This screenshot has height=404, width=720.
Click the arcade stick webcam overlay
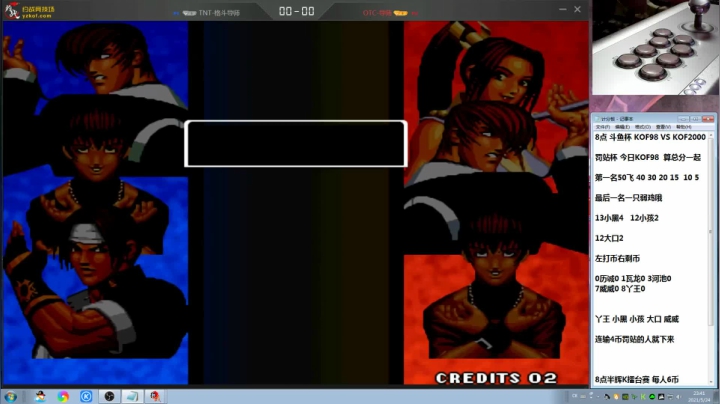point(655,47)
